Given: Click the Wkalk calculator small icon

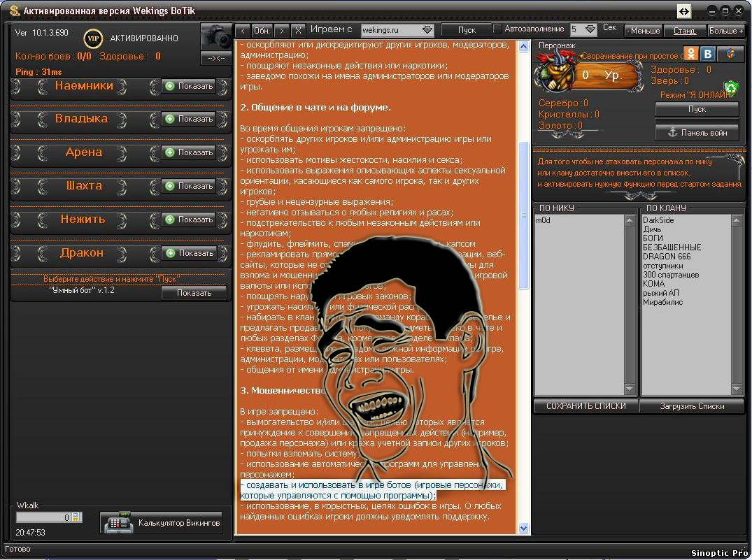Looking at the screenshot, I should pos(76,517).
